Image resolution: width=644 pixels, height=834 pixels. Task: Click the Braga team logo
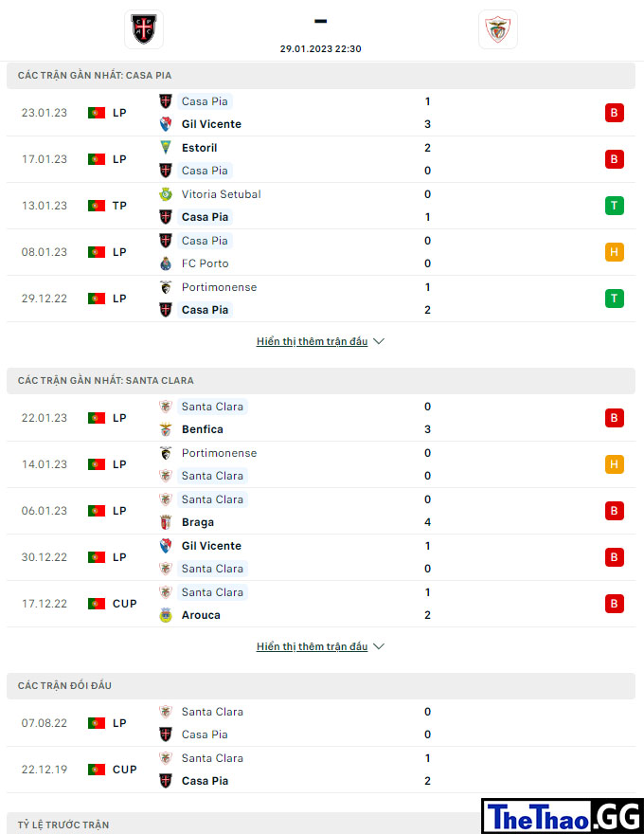pos(166,522)
